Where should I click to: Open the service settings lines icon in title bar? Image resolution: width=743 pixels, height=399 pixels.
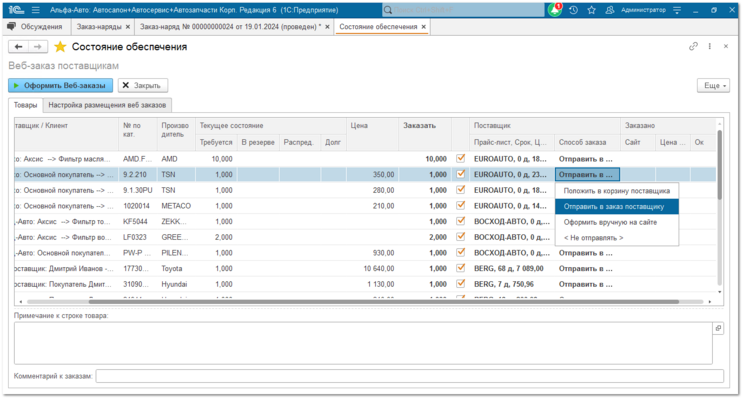677,10
